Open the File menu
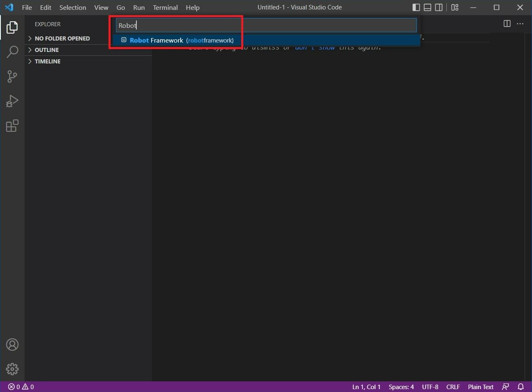Image resolution: width=532 pixels, height=392 pixels. tap(27, 7)
